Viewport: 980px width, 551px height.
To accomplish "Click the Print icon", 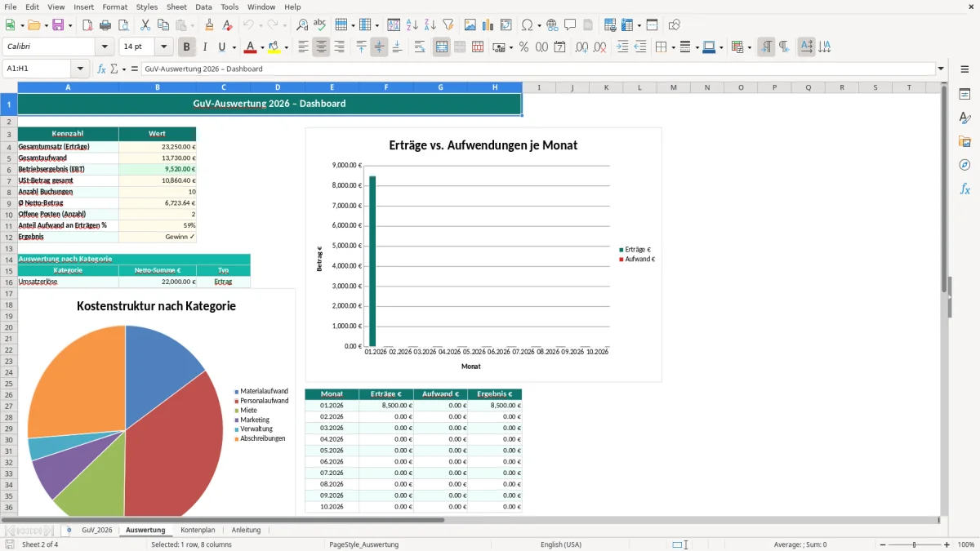I will point(105,24).
